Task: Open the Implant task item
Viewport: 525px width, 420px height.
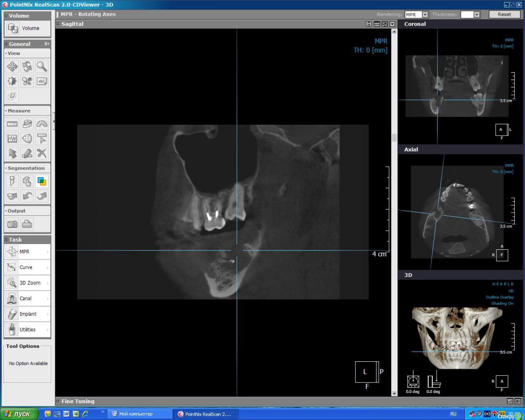Action: click(x=27, y=314)
